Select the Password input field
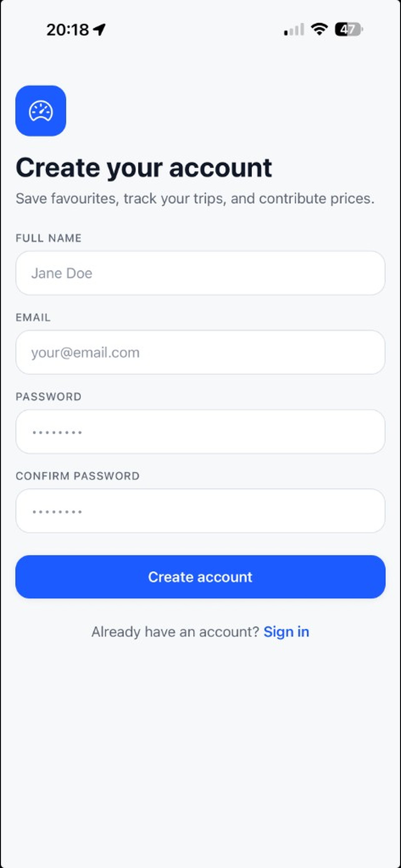This screenshot has width=401, height=868. [200, 432]
